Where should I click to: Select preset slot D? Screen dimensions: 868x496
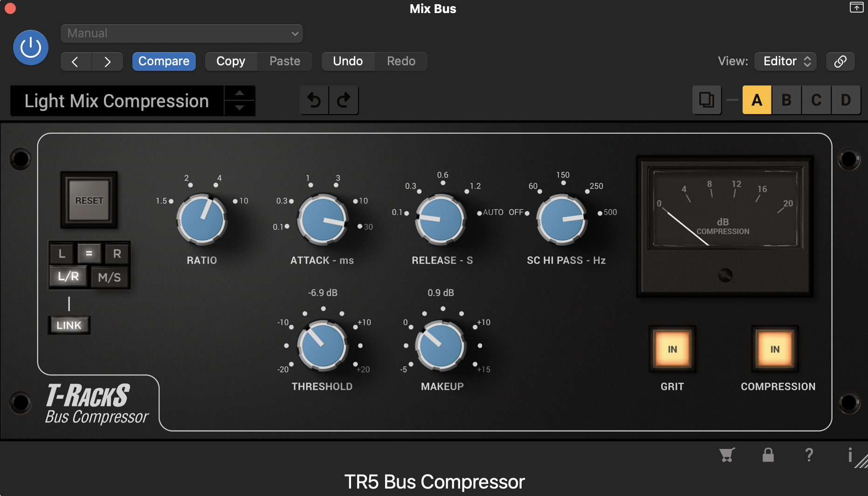tap(846, 100)
